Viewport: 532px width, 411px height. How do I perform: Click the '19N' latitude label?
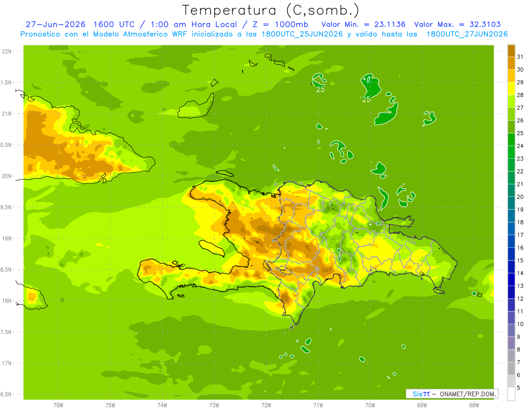(7, 239)
